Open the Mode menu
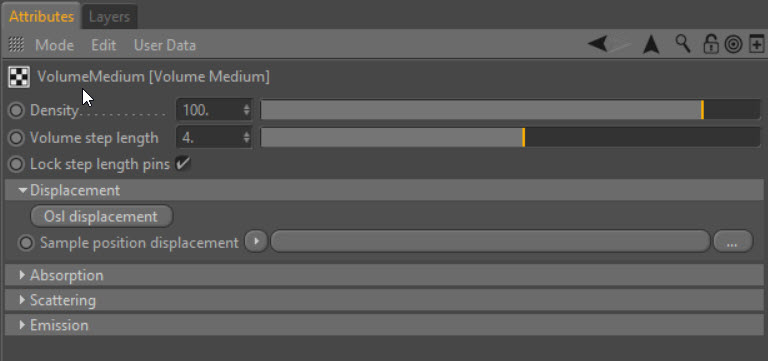Viewport: 768px width, 361px height. (x=54, y=46)
